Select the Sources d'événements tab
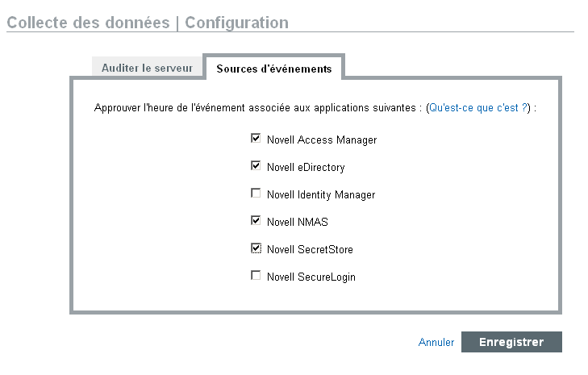 pyautogui.click(x=273, y=69)
